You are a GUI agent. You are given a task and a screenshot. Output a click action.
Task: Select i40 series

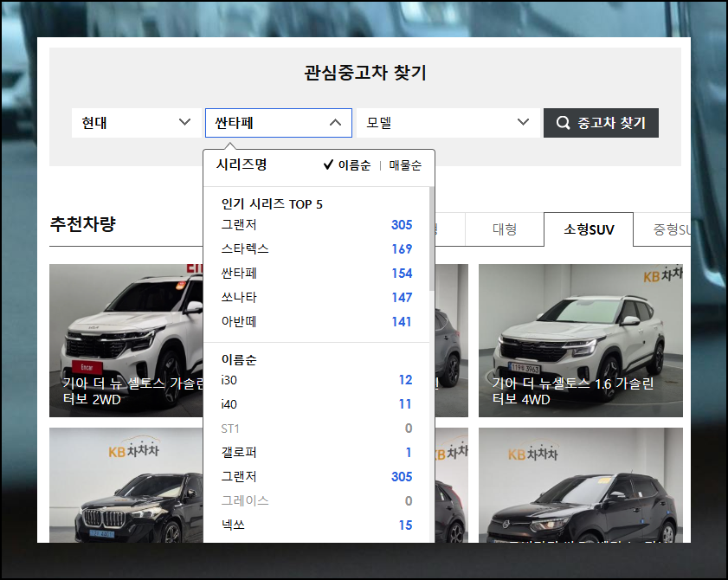(x=316, y=404)
